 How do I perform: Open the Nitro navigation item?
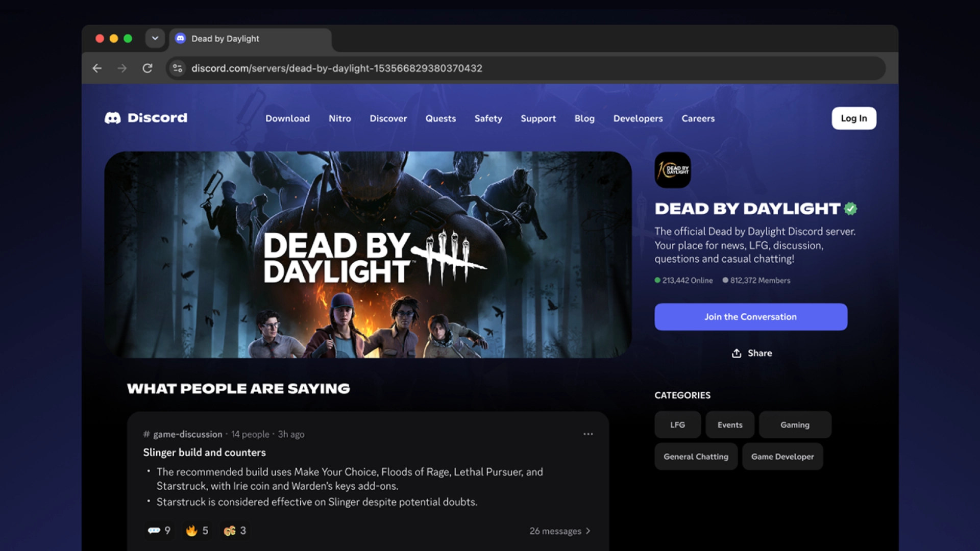[340, 118]
